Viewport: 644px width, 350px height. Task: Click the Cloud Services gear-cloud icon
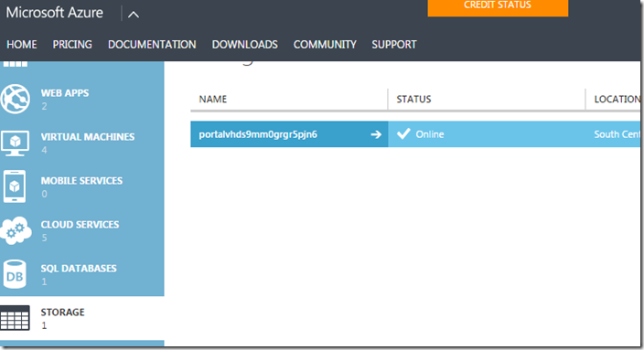pyautogui.click(x=16, y=230)
